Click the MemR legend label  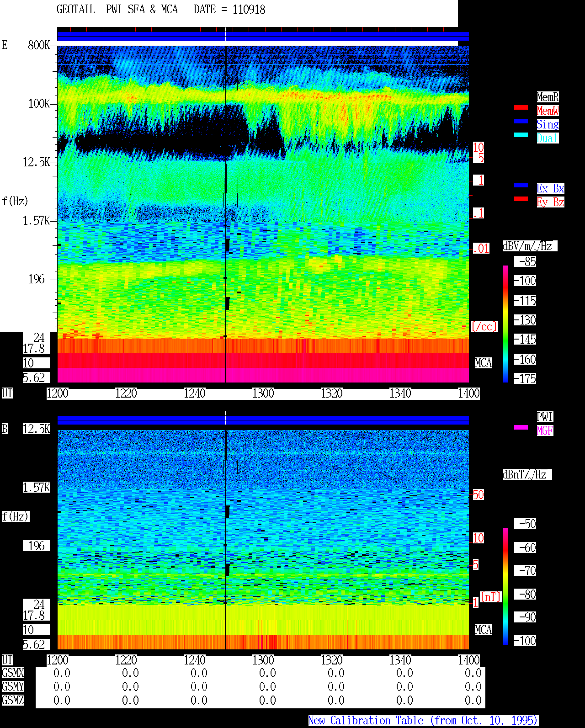[x=548, y=97]
